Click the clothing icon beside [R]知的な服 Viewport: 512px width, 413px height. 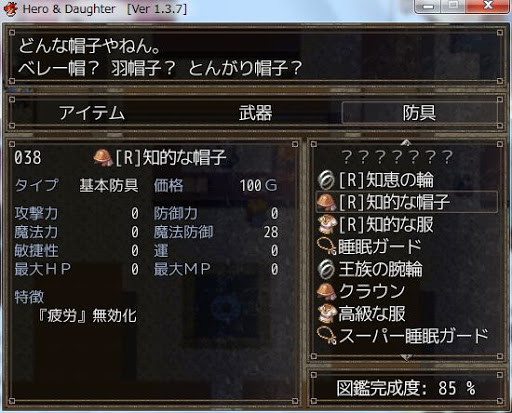click(326, 224)
